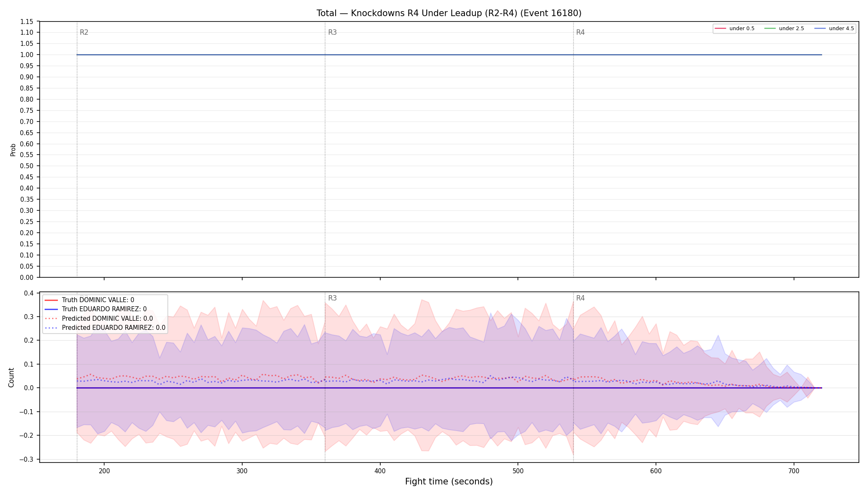Image resolution: width=868 pixels, height=496 pixels.
Task: Click the 1.00 tick on the Prob axis
Action: tap(27, 55)
